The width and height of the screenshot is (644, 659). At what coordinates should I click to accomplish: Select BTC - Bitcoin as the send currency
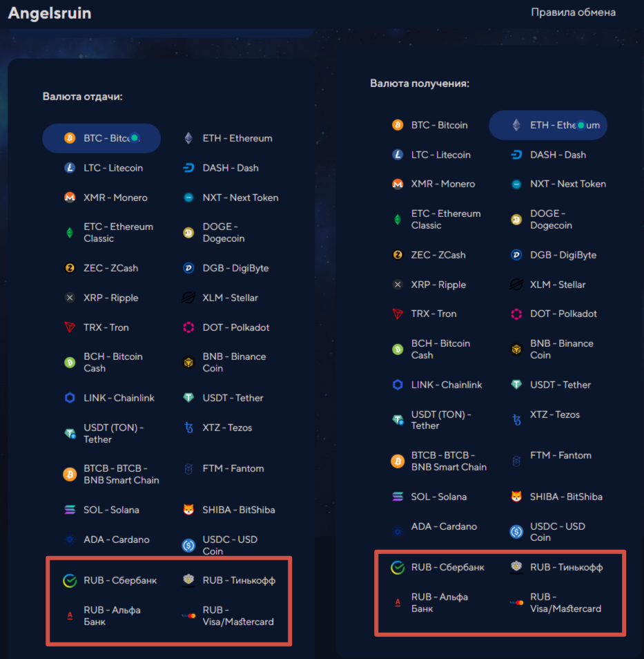(x=101, y=138)
